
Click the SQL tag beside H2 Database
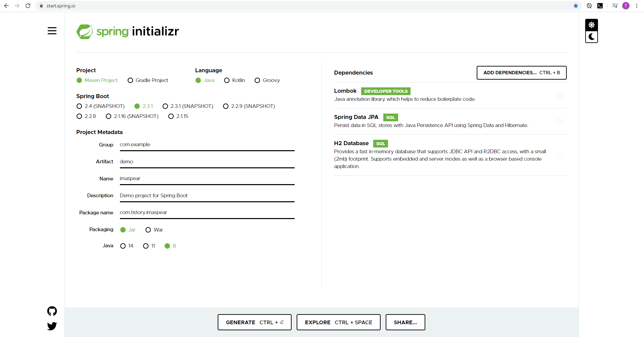coord(380,143)
